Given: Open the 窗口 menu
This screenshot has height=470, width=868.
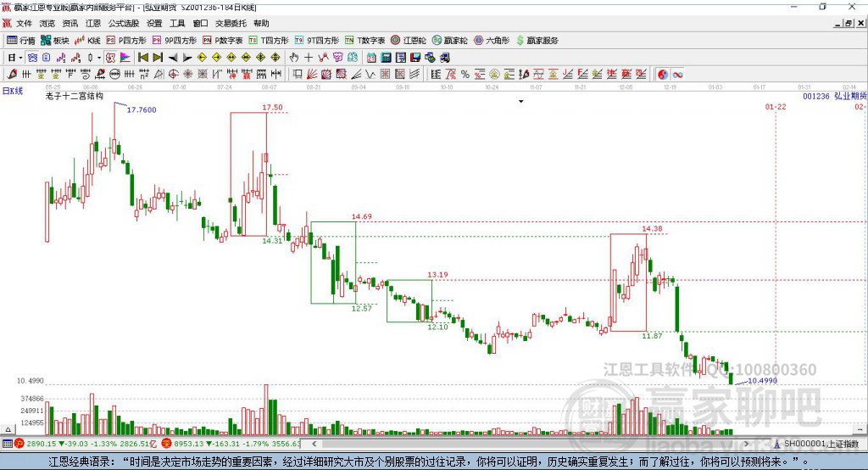Looking at the screenshot, I should (x=200, y=23).
